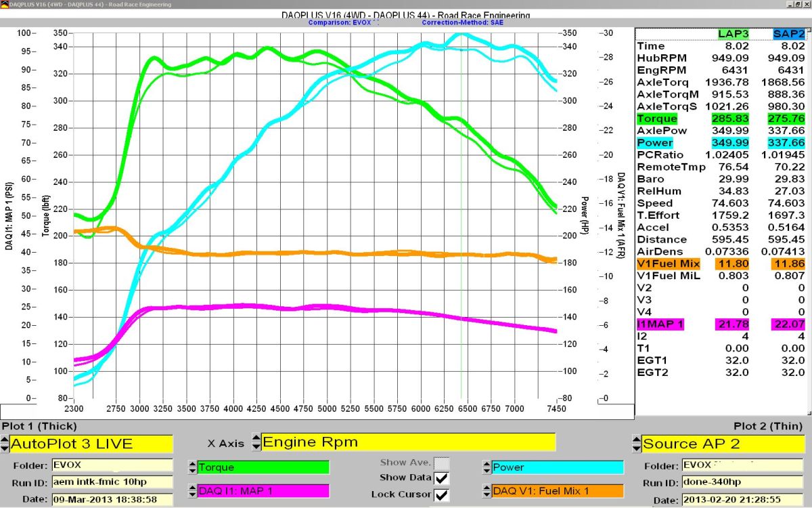This screenshot has width=812, height=508.
Task: Select the Source AP 2 plot field
Action: [x=723, y=444]
